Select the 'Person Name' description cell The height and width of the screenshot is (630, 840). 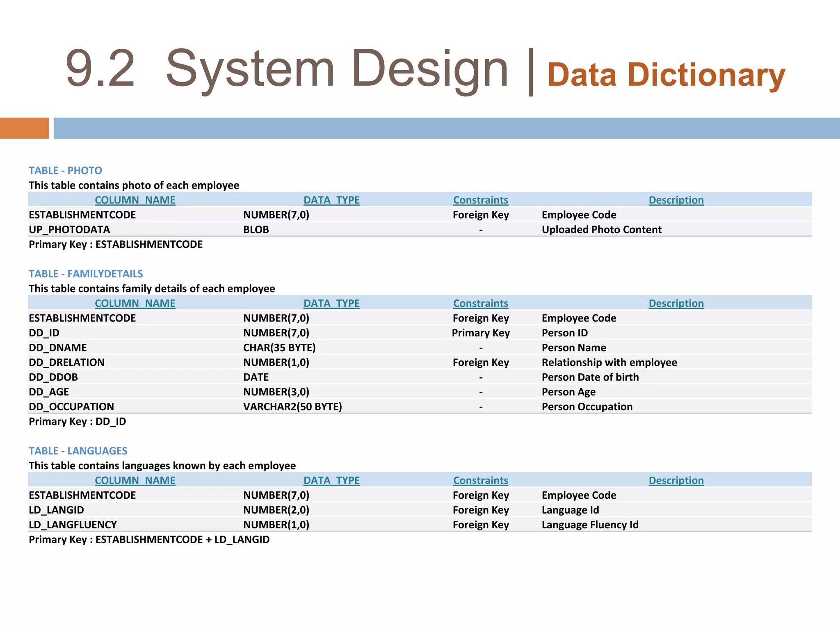coord(574,348)
